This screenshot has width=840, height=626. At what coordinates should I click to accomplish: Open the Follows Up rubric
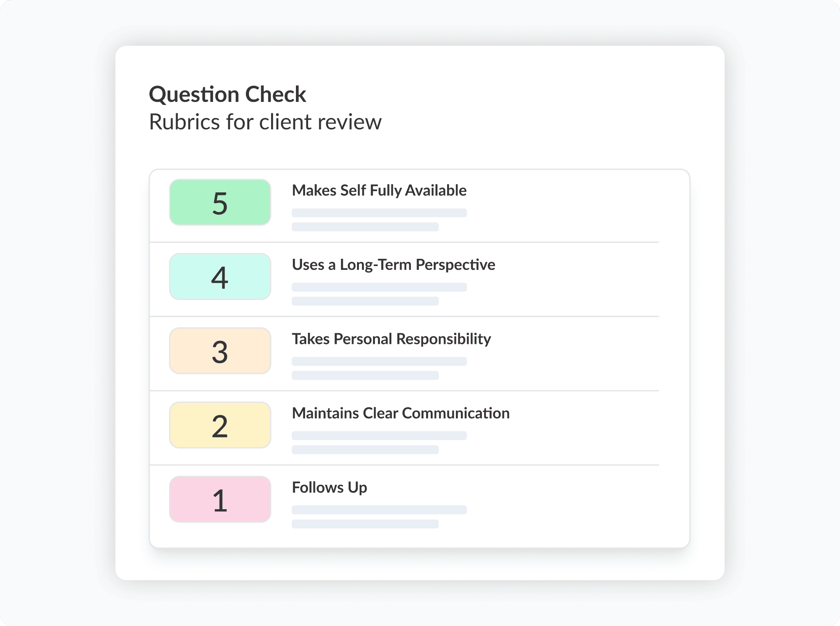329,487
